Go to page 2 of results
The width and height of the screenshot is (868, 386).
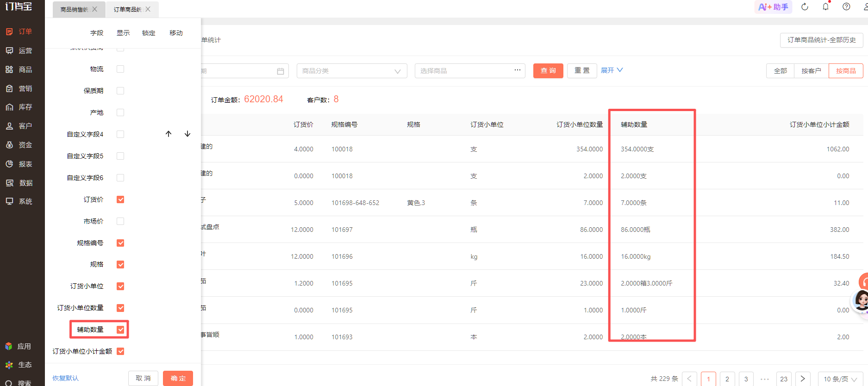(727, 379)
